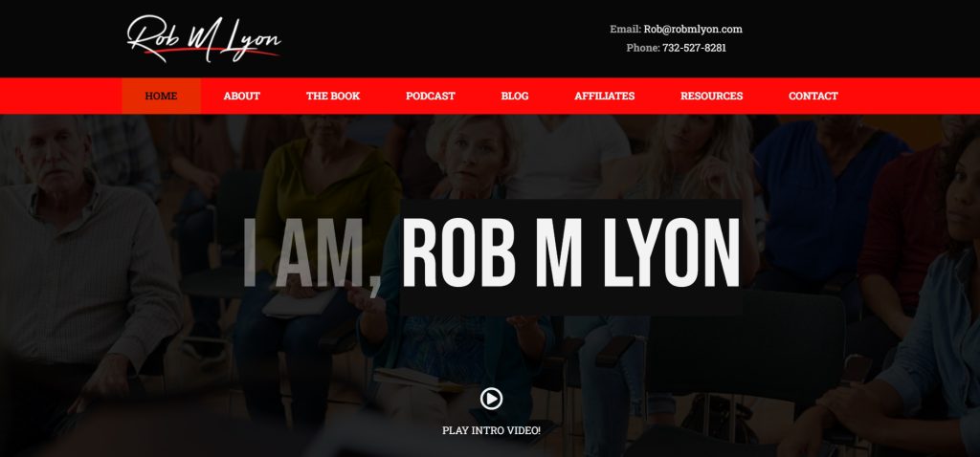
Task: Click the faded I AM, text
Action: [x=311, y=254]
